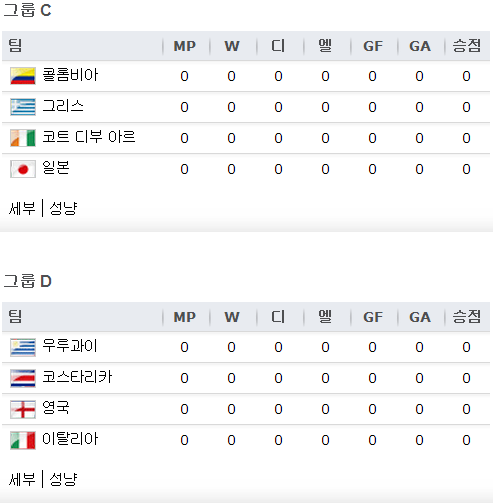Click the Costa Rica flag icon

(x=23, y=378)
